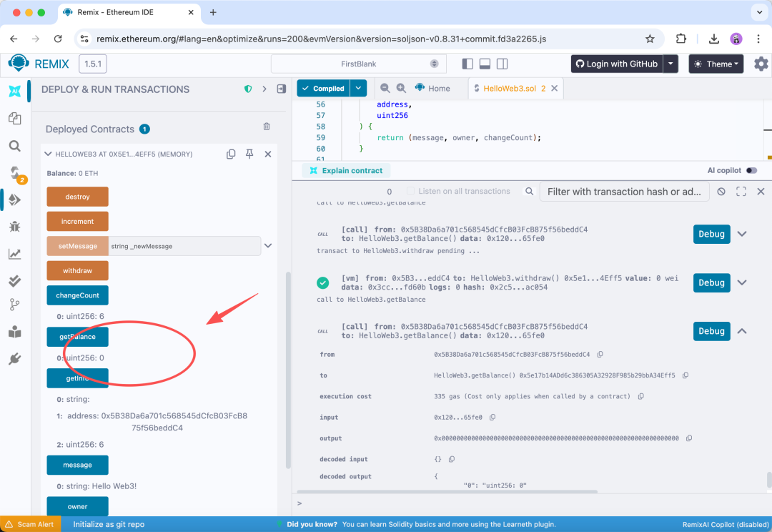Toggle the right side panel layout icon
Screen dimensions: 772x532
(x=503, y=64)
